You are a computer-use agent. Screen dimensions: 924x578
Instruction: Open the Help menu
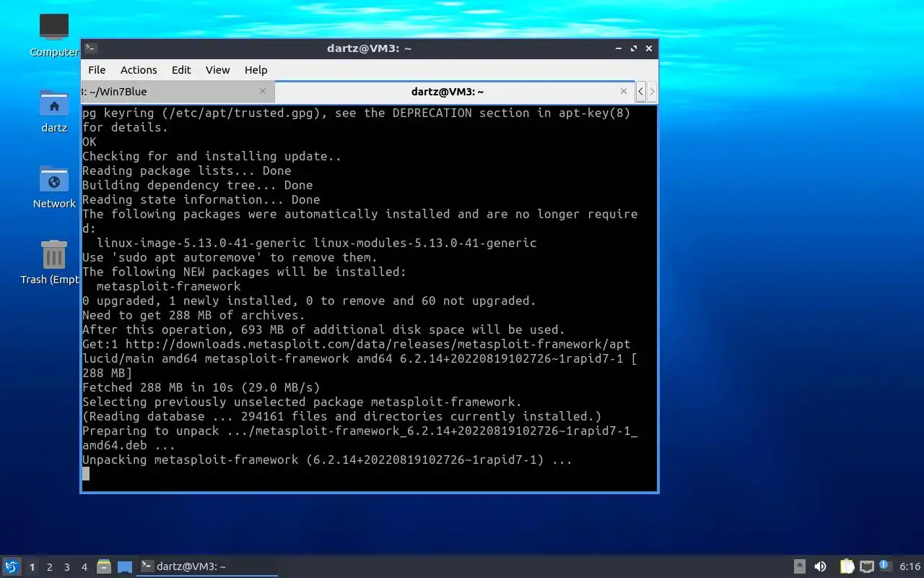pyautogui.click(x=256, y=70)
